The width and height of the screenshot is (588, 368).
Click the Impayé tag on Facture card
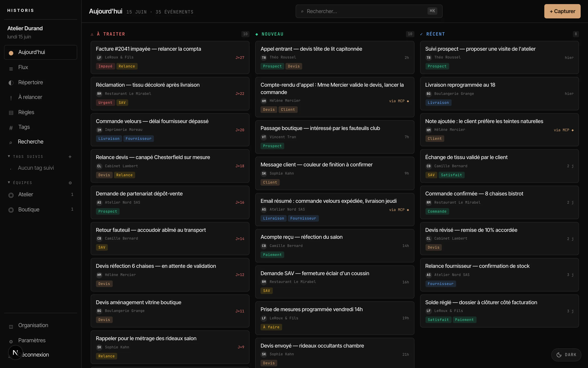pyautogui.click(x=105, y=66)
